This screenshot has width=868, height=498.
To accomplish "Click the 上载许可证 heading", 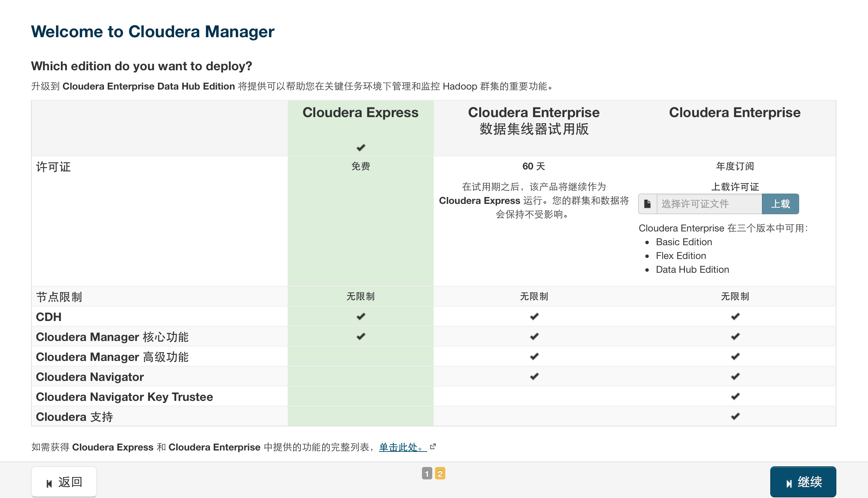I will tap(735, 187).
